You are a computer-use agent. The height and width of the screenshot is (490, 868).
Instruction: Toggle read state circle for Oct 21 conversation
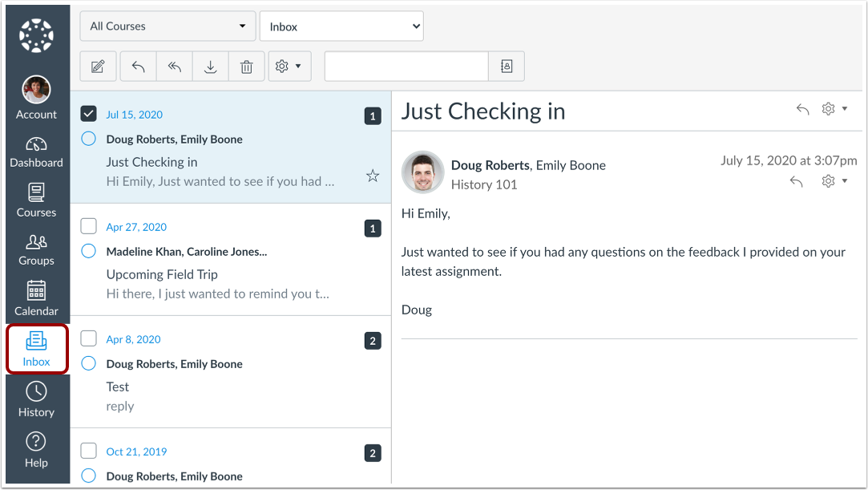[x=89, y=476]
